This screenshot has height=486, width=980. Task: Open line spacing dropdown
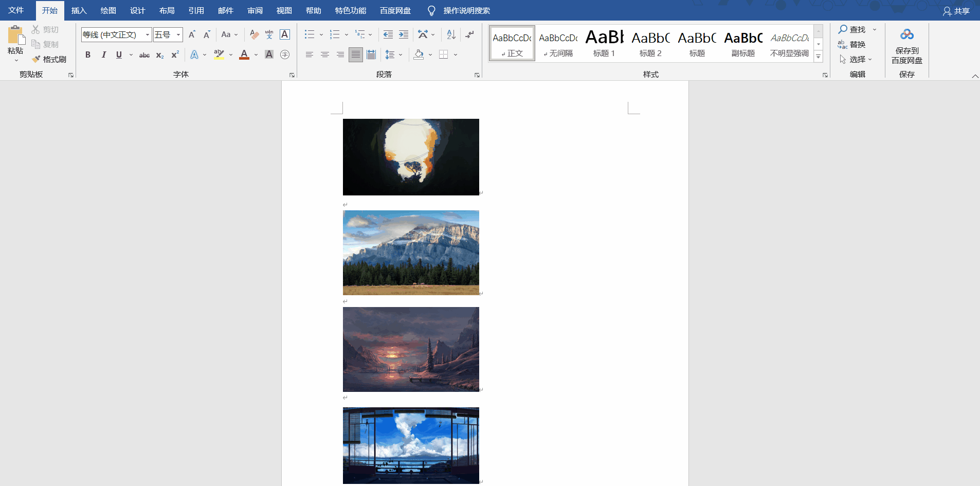coord(394,55)
